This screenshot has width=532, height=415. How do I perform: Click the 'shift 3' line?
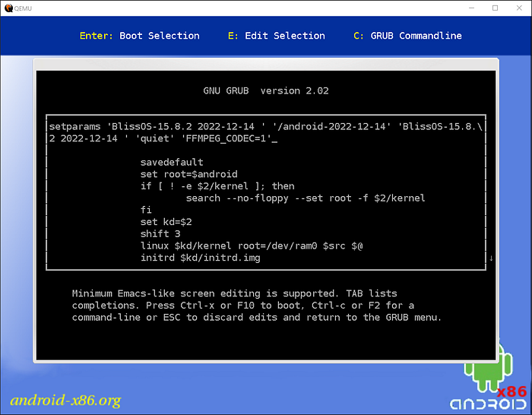pyautogui.click(x=160, y=234)
